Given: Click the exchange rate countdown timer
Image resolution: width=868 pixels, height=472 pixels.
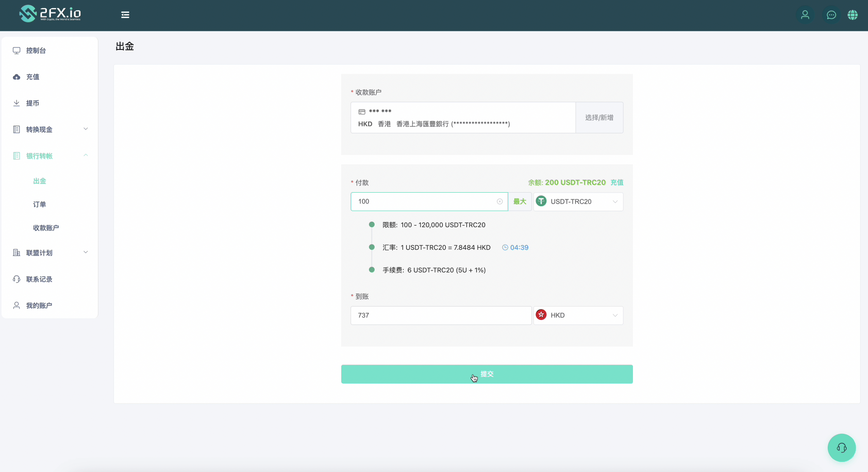Looking at the screenshot, I should [x=515, y=248].
